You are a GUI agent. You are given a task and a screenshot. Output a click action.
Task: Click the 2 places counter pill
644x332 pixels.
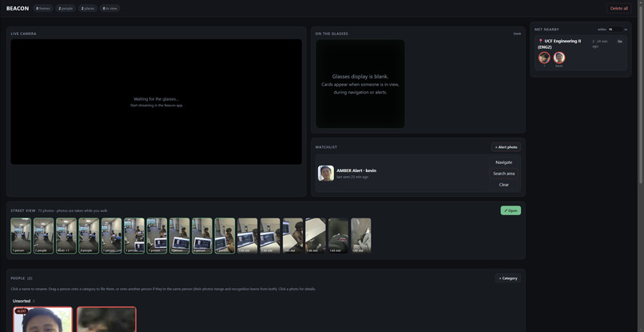coord(87,8)
